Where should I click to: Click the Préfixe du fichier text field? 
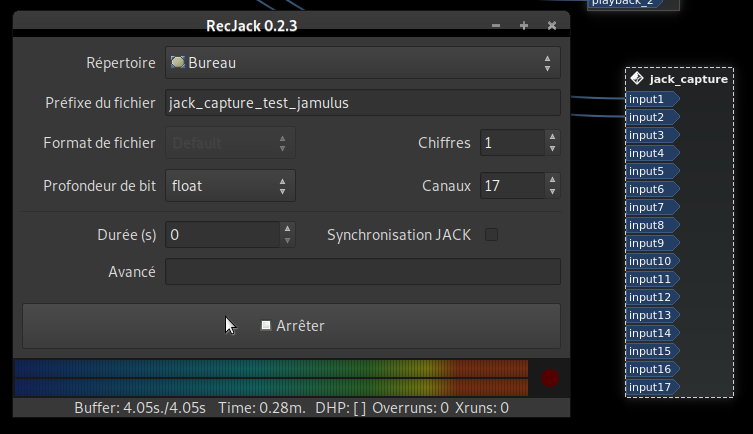click(x=363, y=103)
